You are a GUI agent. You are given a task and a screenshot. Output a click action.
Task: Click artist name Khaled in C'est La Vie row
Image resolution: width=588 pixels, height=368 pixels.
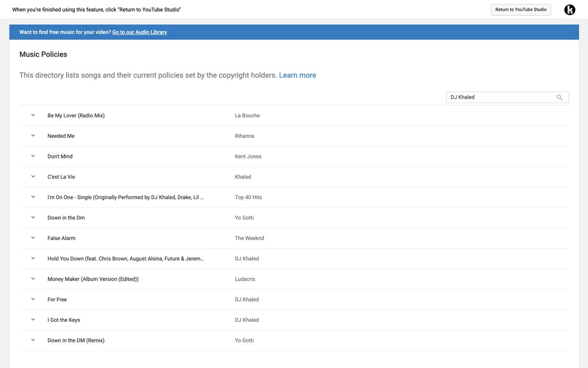(243, 177)
